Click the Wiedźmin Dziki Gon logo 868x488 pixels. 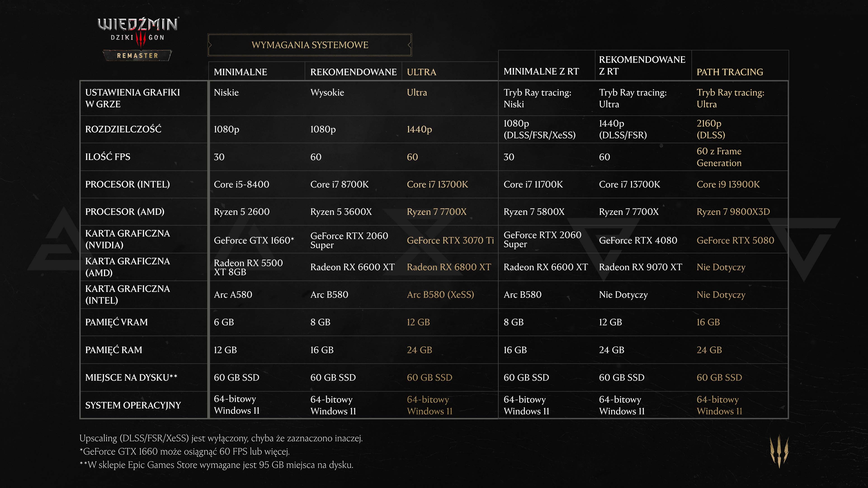click(138, 39)
